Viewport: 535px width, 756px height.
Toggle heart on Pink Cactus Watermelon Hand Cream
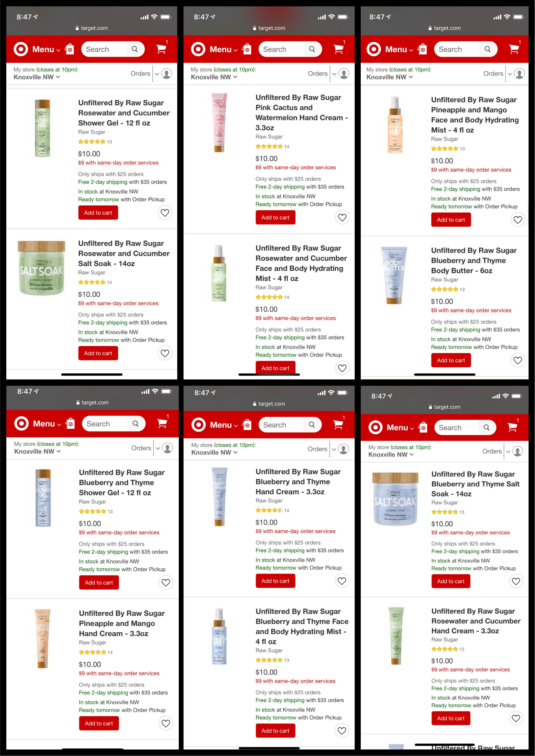(x=342, y=217)
